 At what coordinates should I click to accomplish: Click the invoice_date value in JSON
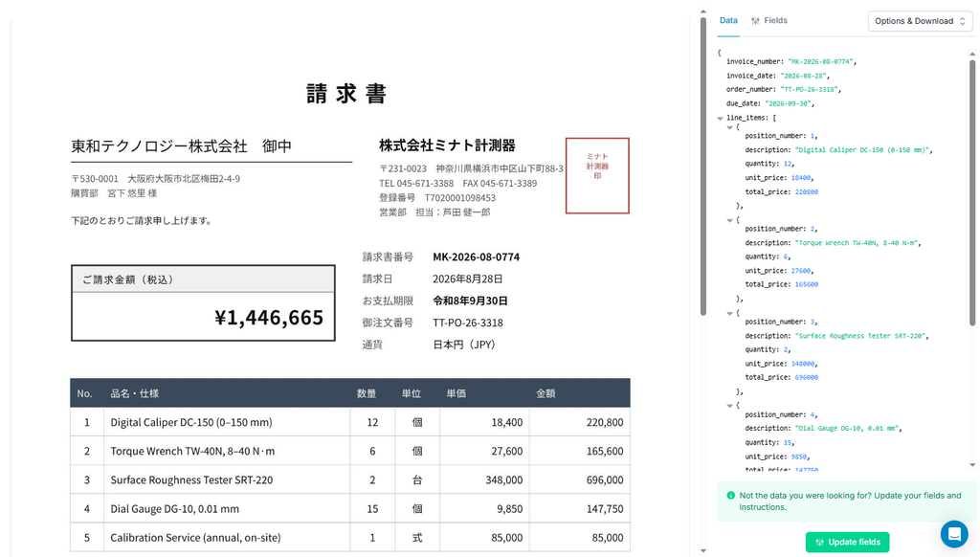pos(804,76)
